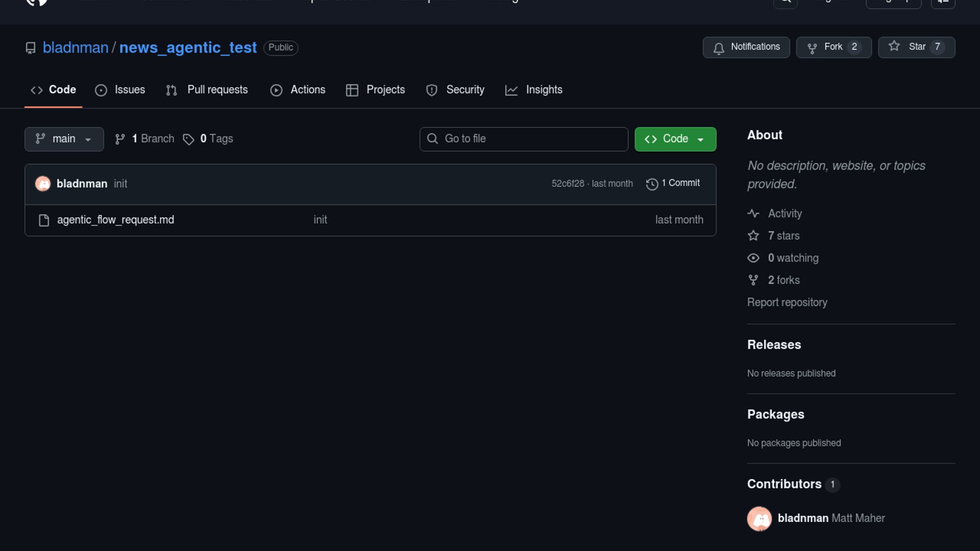Click the eye icon for watching
The image size is (980, 551).
tap(753, 258)
